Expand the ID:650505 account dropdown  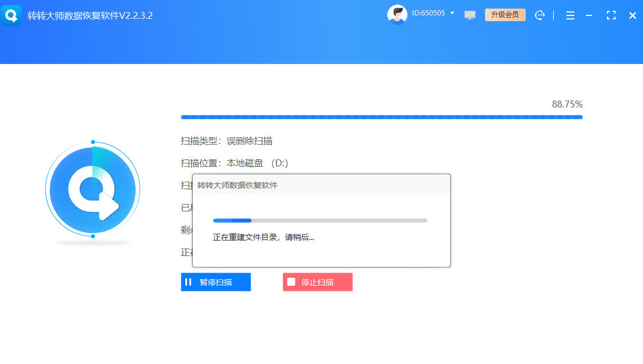(453, 13)
